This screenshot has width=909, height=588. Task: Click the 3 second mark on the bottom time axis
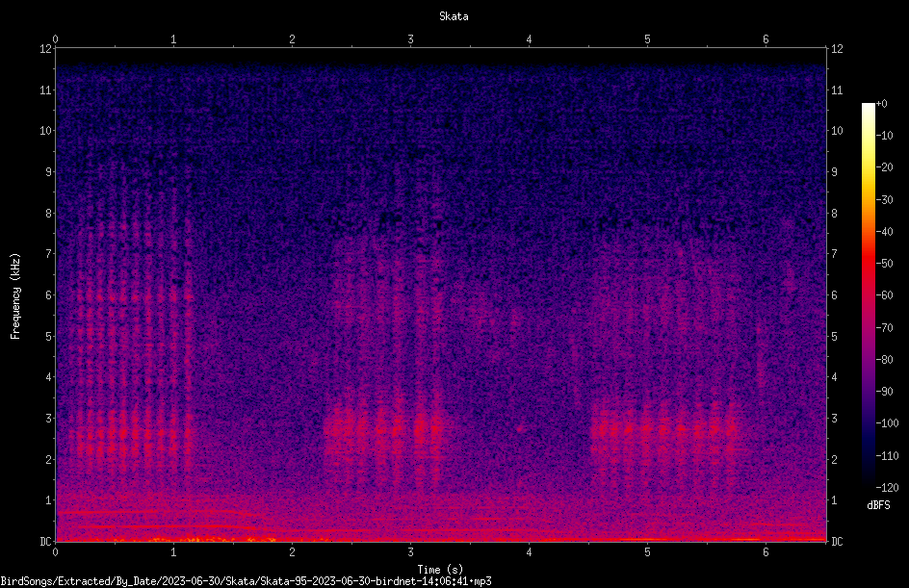tap(410, 552)
